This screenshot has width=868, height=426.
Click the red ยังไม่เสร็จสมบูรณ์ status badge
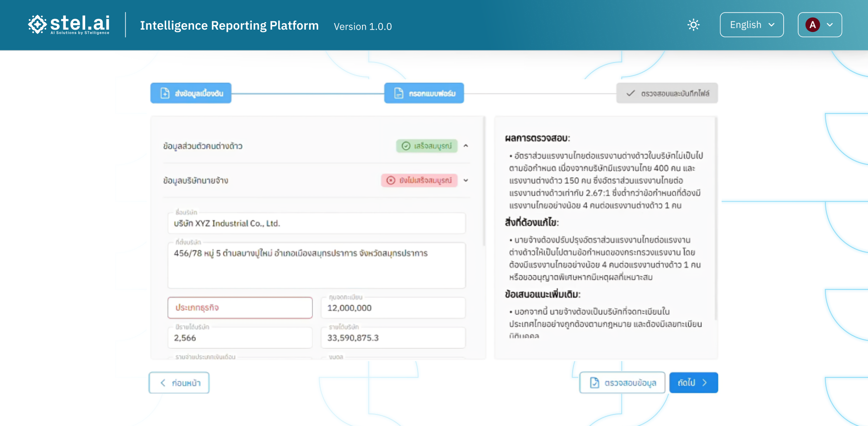[419, 180]
